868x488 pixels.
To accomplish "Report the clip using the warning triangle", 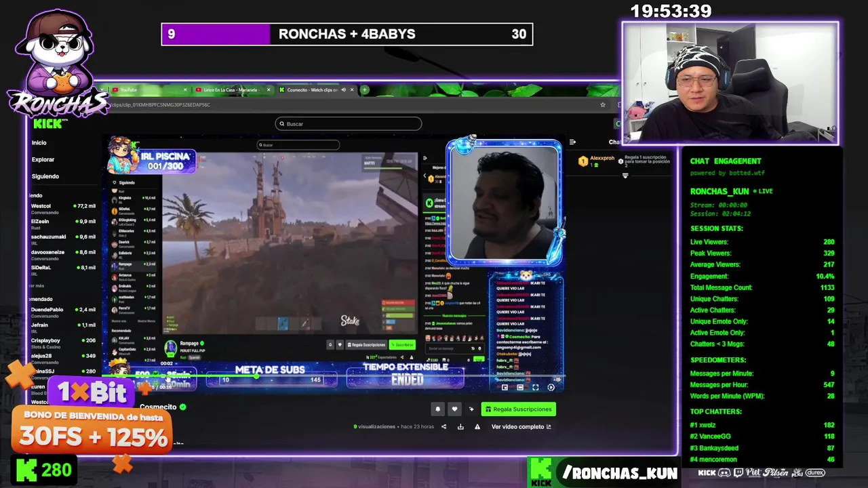I will click(x=477, y=426).
